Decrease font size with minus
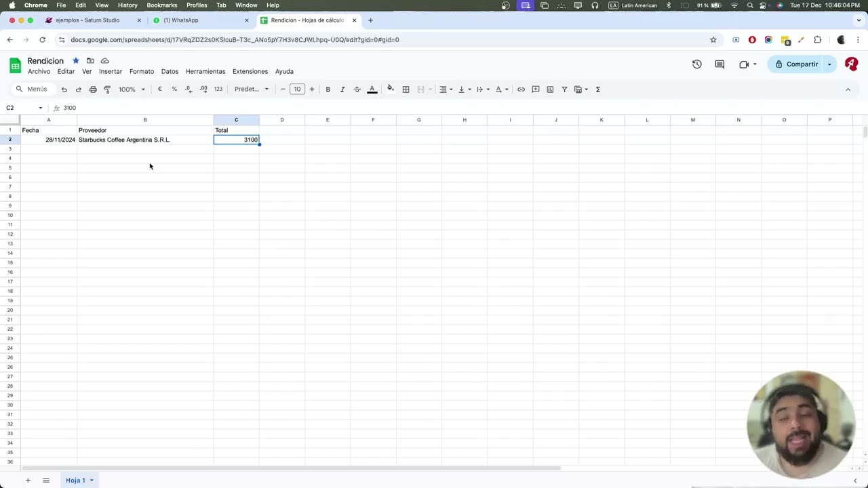Screen dimensions: 868x488 (283, 89)
